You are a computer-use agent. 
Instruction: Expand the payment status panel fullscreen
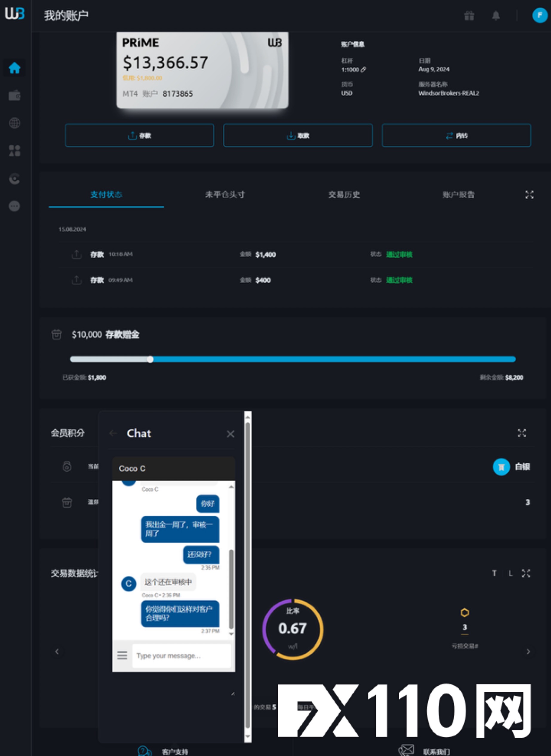coord(529,195)
